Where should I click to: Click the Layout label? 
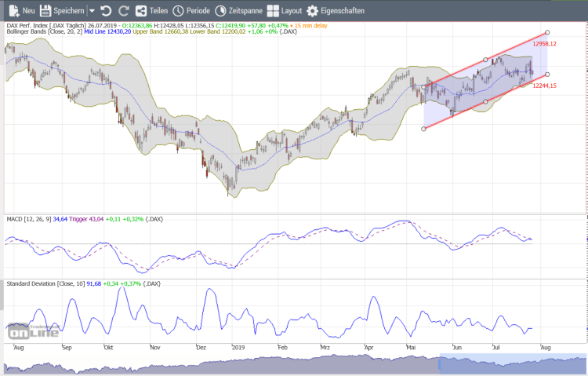(292, 11)
